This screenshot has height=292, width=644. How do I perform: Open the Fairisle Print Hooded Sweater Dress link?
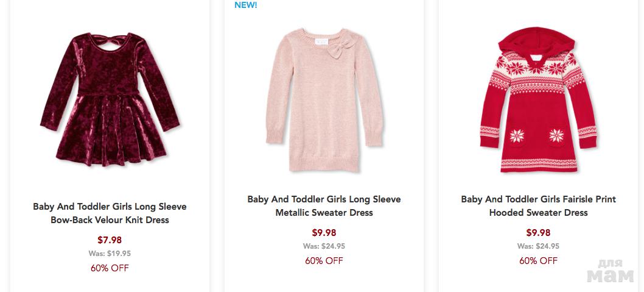(538, 206)
